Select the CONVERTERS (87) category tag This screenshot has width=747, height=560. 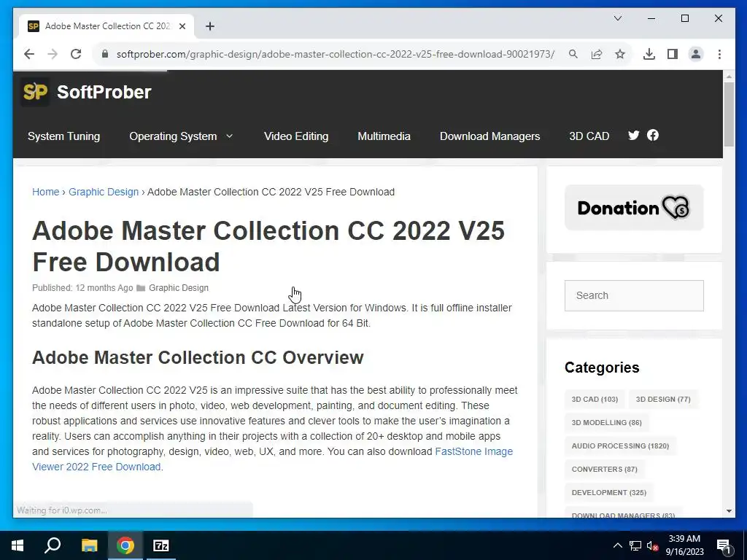pos(605,469)
